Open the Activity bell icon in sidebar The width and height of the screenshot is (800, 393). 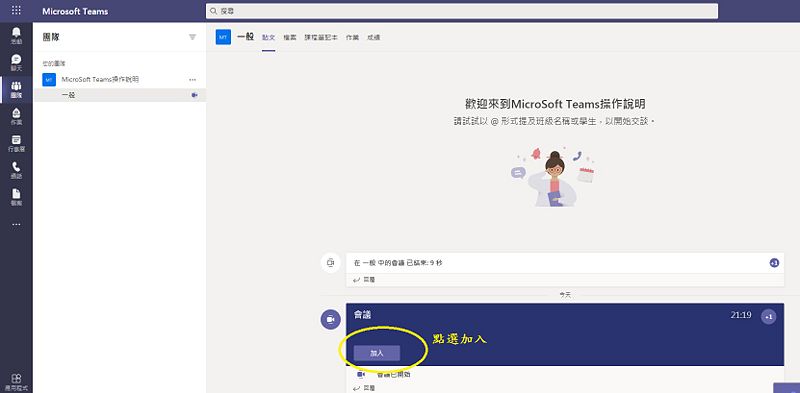click(16, 36)
